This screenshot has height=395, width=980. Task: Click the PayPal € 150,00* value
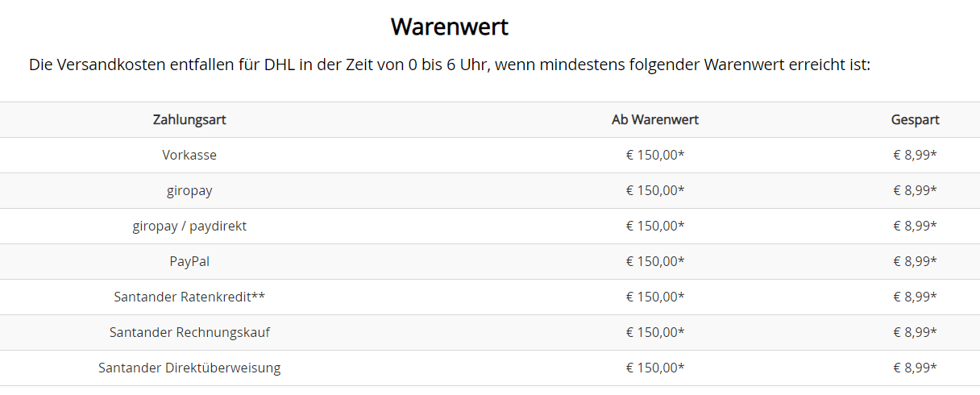click(x=654, y=261)
